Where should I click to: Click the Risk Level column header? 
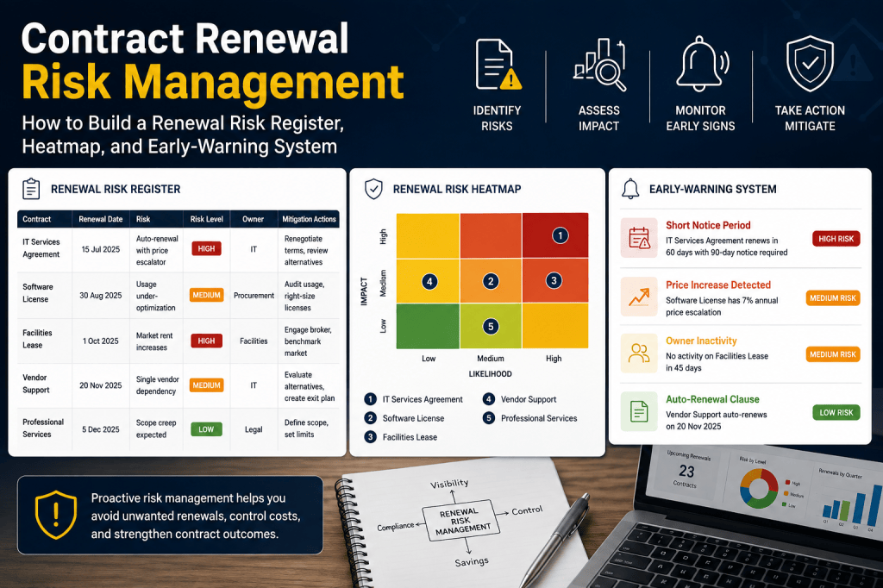click(207, 219)
